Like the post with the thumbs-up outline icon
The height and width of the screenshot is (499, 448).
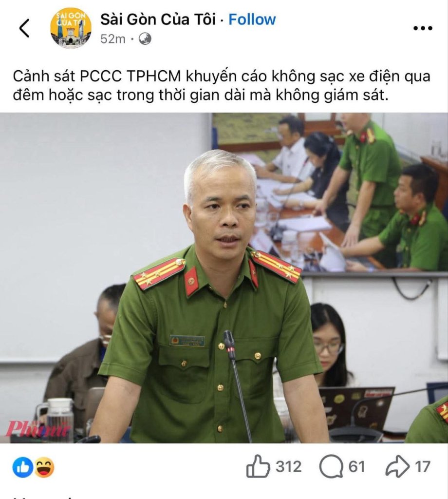(x=258, y=466)
